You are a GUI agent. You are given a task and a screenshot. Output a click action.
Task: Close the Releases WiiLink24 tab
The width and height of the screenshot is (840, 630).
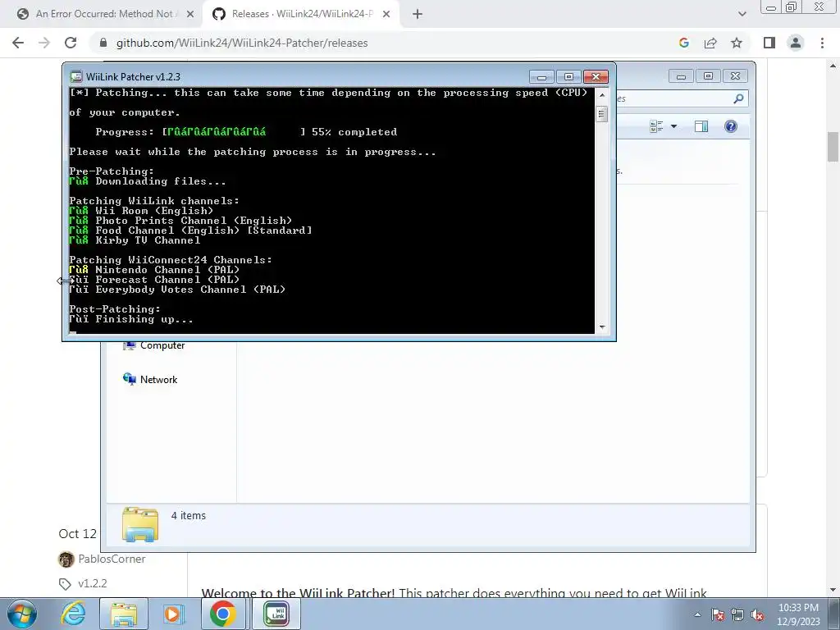386,14
